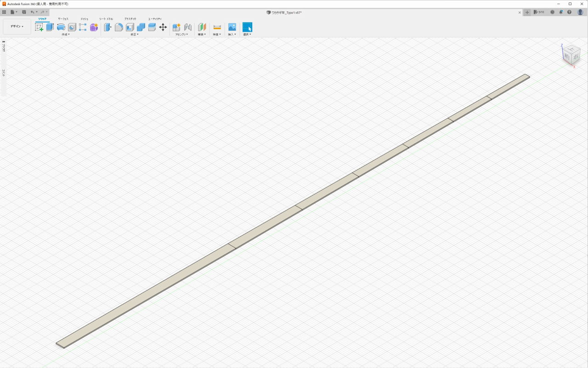Click the Measure ruler icon
Image resolution: width=588 pixels, height=368 pixels.
point(217,27)
